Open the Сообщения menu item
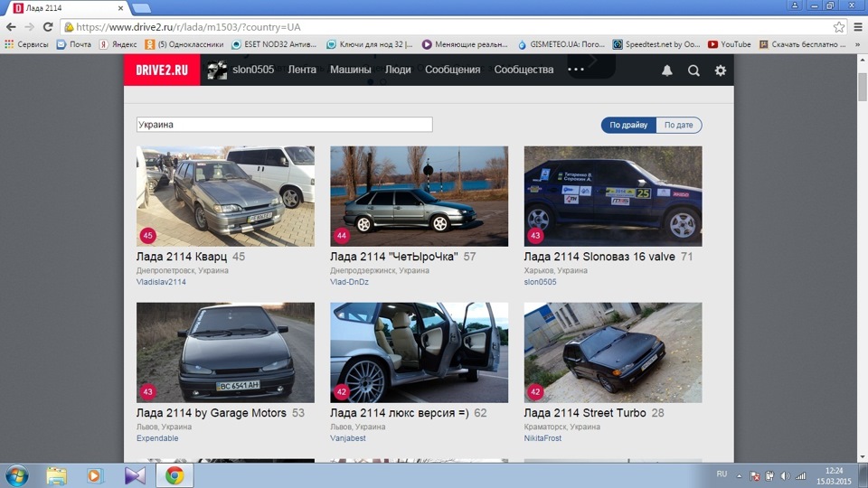 [x=452, y=70]
